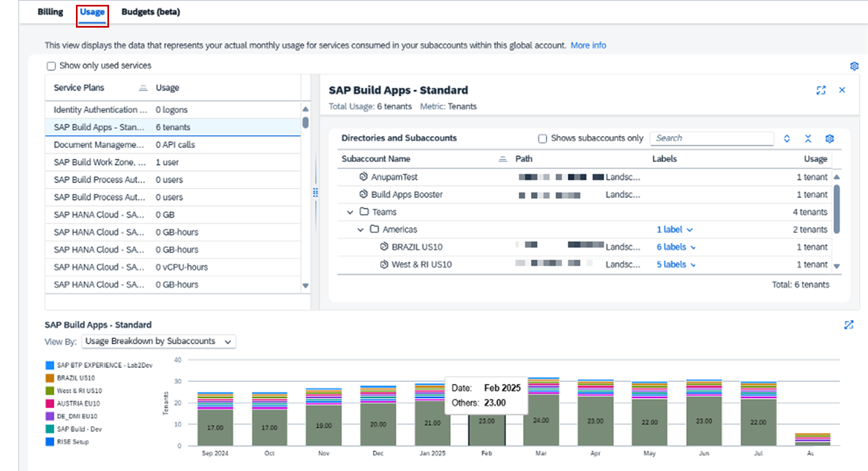Screen dimensions: 868x471
Task: Expand 6 labels dropdown for BRAZIL US10
Action: point(676,247)
